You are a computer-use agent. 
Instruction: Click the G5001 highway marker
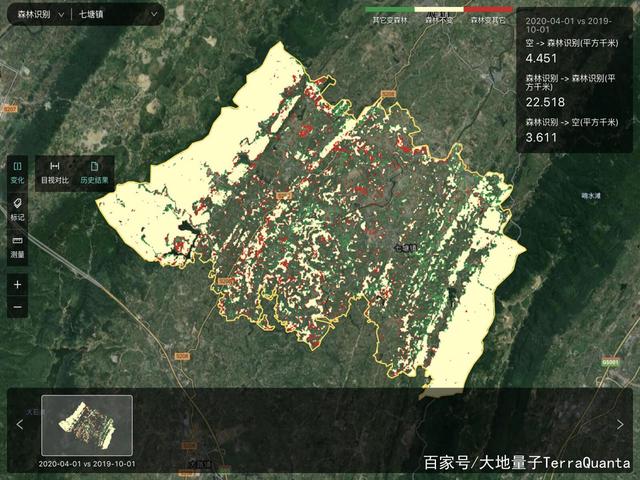click(611, 362)
